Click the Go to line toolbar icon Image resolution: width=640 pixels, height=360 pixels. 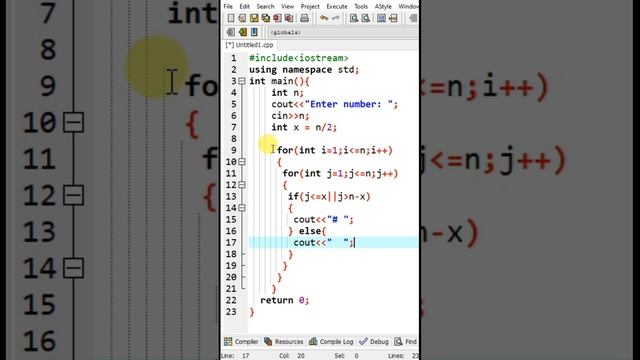point(393,18)
